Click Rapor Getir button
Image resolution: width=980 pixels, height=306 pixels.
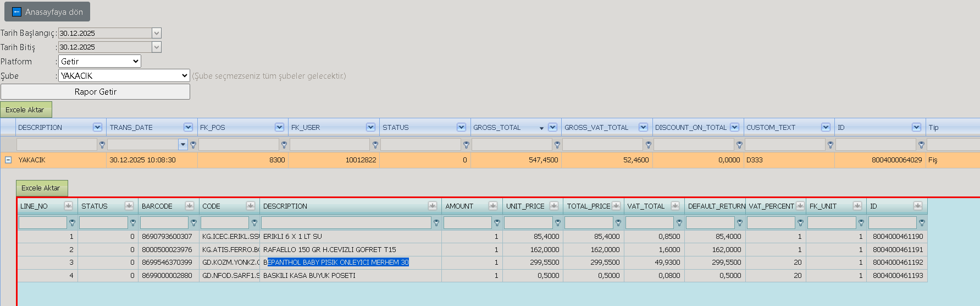coord(95,91)
